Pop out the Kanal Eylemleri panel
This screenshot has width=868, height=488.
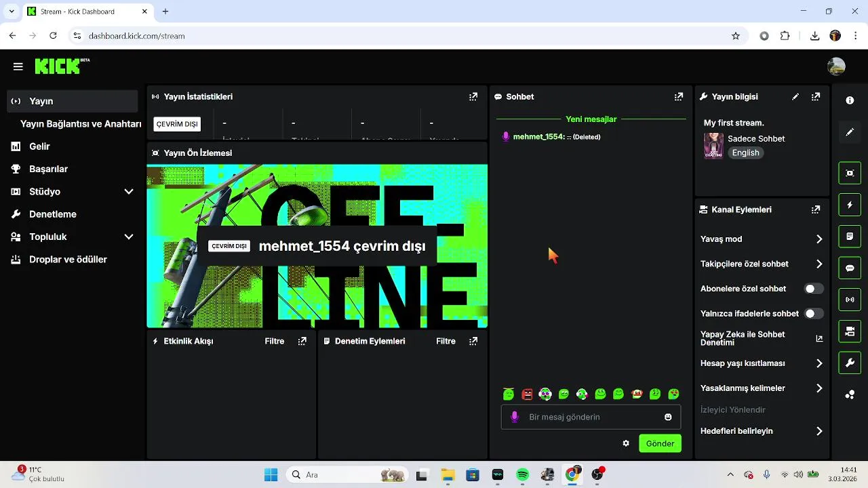[x=816, y=210]
